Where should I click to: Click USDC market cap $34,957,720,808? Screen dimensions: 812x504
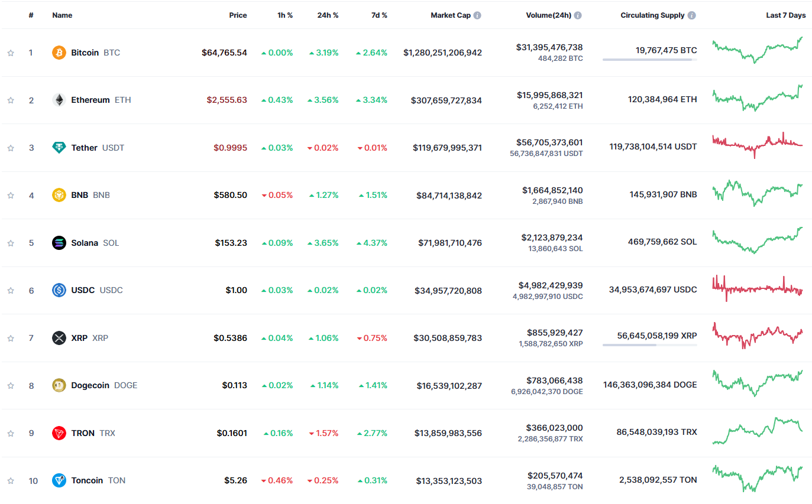coord(448,290)
